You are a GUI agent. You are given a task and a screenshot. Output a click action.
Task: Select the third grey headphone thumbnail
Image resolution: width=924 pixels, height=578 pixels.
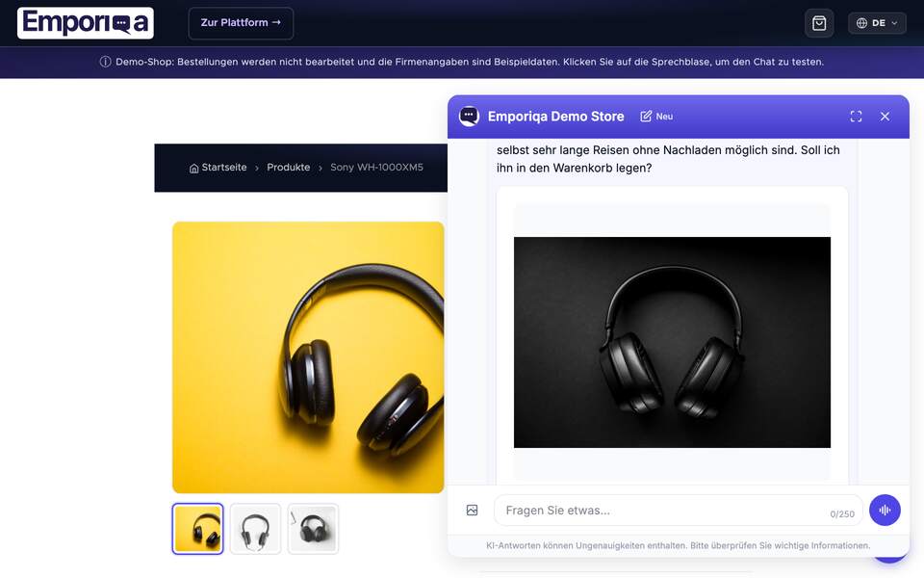(x=313, y=529)
